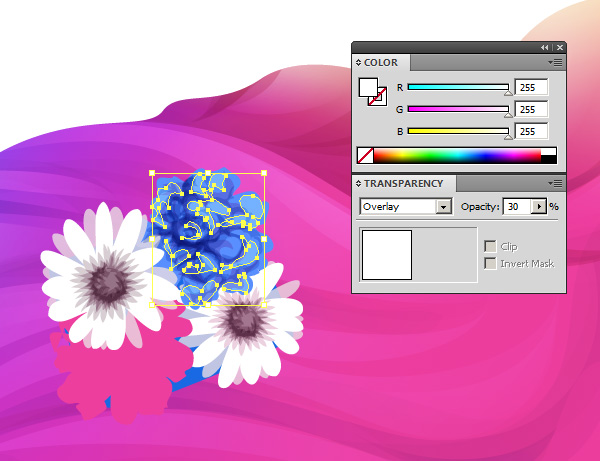Screen dimensions: 600x461
Task: Enable the Clip checkbox
Action: coord(490,246)
